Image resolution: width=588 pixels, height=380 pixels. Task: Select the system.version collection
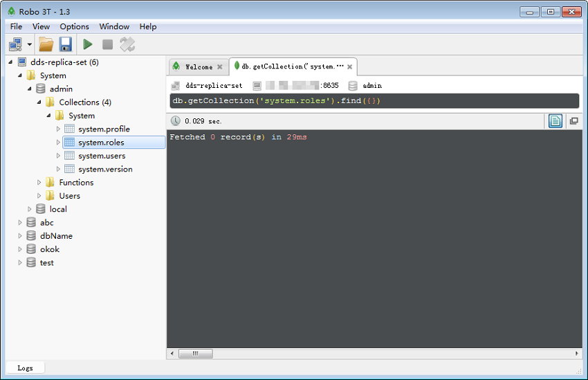click(x=105, y=169)
